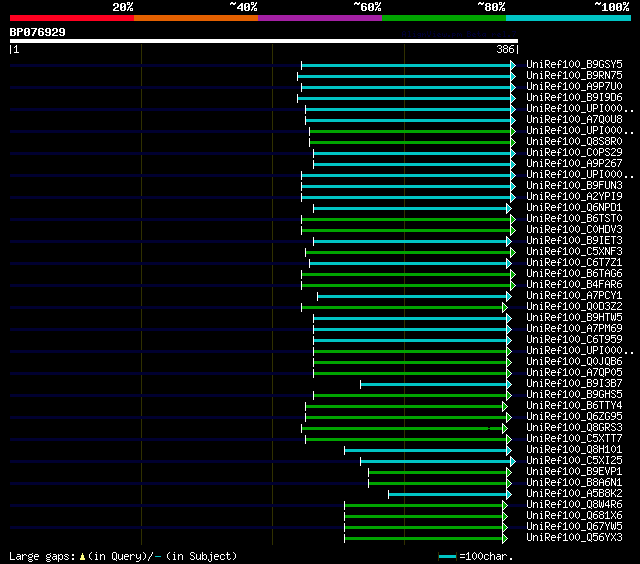
Task: Click the BP076929 query name
Action: point(38,32)
